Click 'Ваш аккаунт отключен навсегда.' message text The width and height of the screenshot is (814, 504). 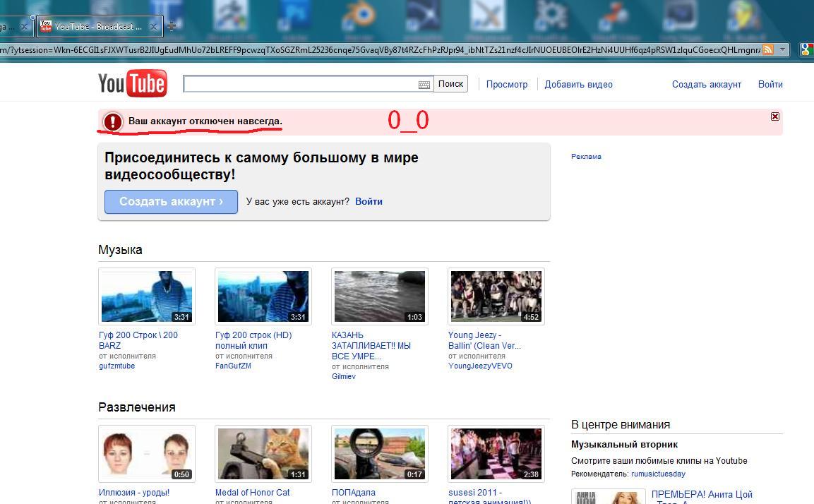[x=205, y=121]
